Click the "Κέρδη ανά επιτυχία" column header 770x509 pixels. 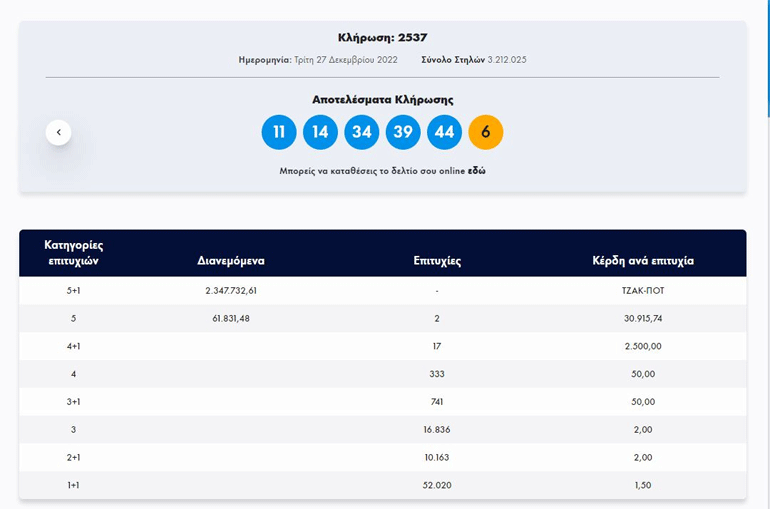pyautogui.click(x=643, y=261)
